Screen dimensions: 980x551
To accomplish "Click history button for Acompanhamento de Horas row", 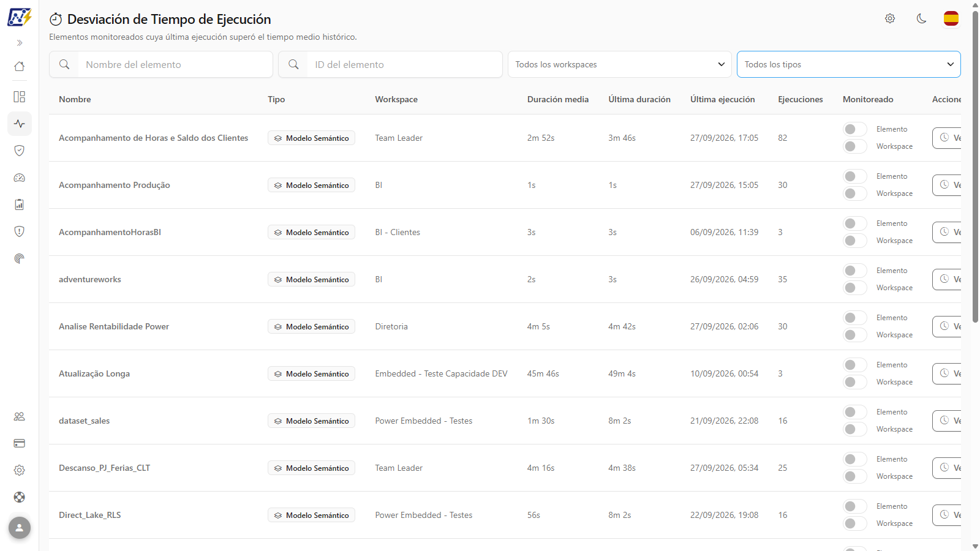I will click(x=947, y=138).
